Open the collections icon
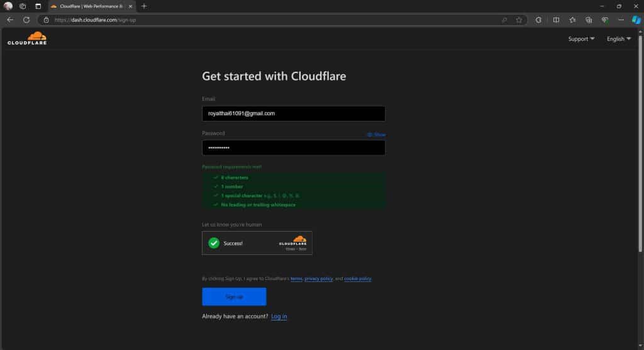 [x=589, y=20]
